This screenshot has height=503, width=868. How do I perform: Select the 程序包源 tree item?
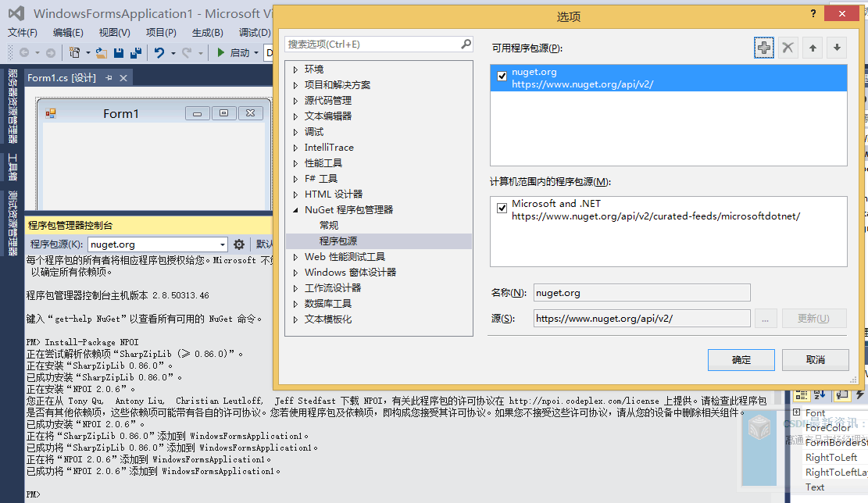click(x=338, y=241)
